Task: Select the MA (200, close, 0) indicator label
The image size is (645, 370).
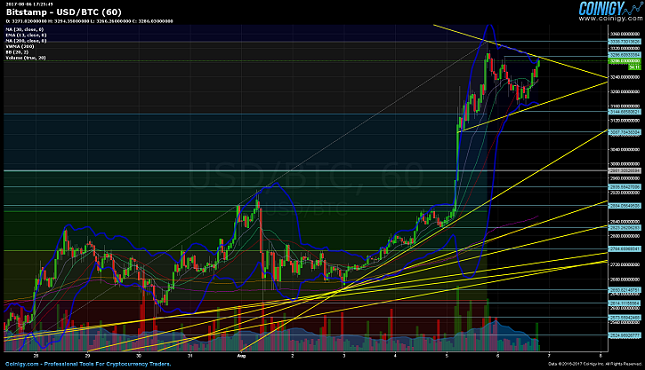Action: click(x=26, y=41)
